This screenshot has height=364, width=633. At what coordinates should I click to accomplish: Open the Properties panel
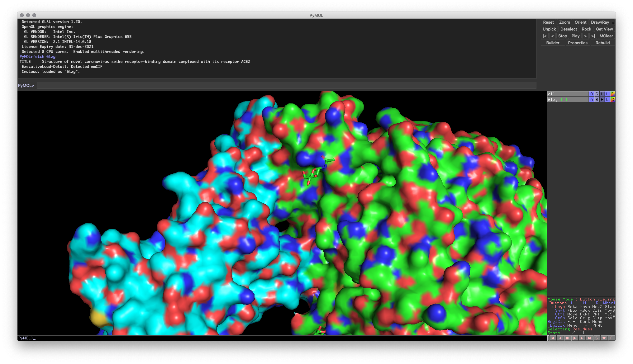[578, 43]
